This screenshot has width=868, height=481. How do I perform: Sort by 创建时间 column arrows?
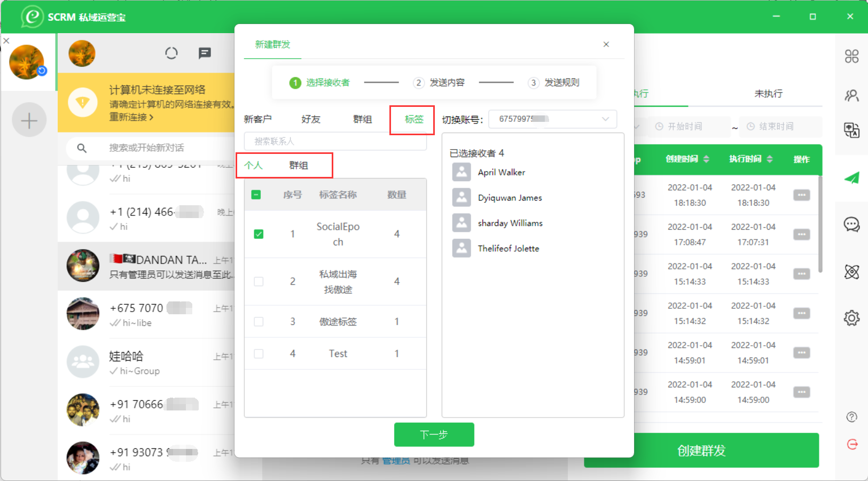706,159
